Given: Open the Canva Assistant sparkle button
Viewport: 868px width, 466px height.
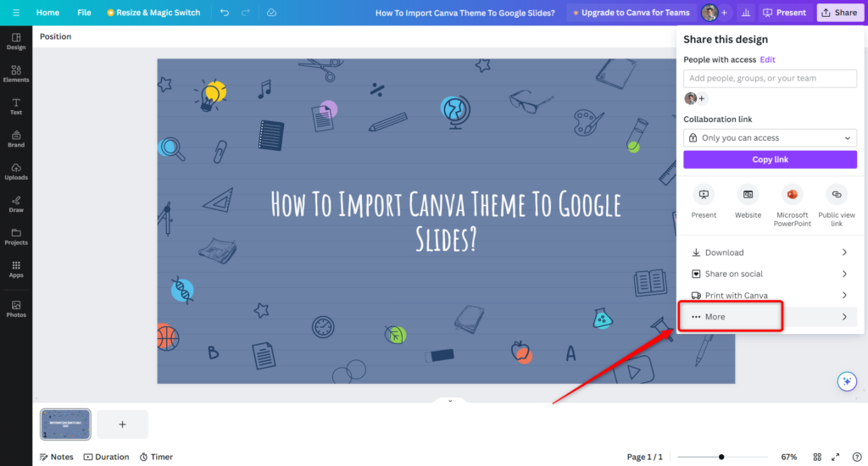Looking at the screenshot, I should (x=846, y=381).
